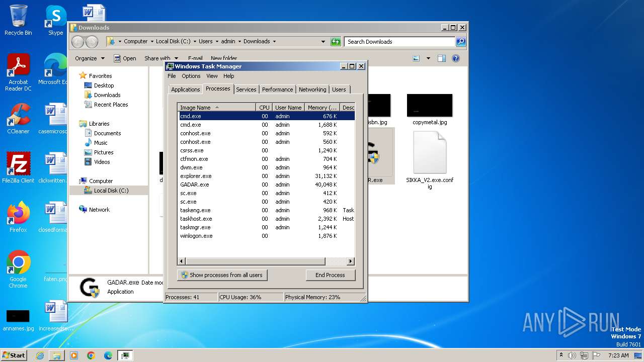Click the Edge taskbar icon

[x=108, y=355]
